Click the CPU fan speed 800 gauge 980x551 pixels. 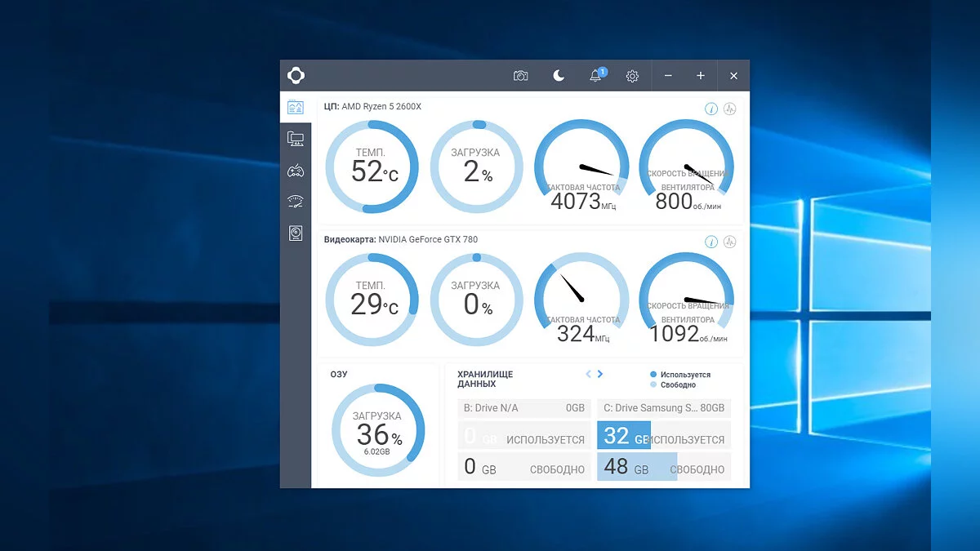coord(686,167)
